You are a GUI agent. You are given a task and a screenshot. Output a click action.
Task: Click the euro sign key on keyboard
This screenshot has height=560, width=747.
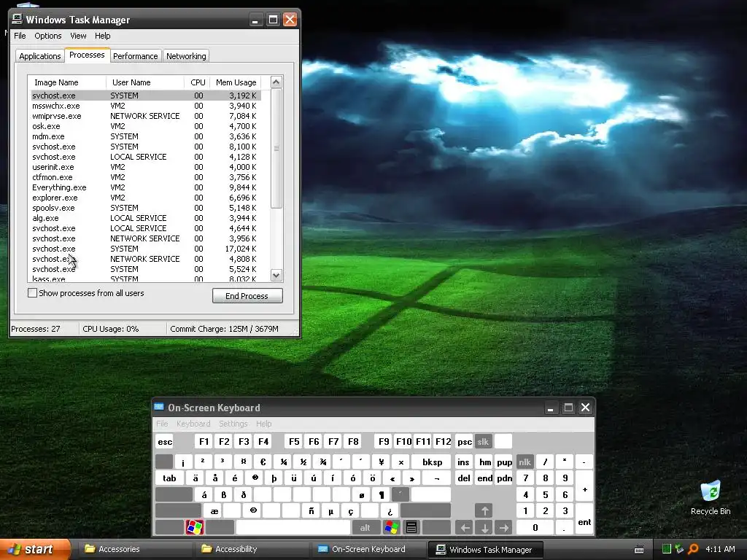[263, 462]
